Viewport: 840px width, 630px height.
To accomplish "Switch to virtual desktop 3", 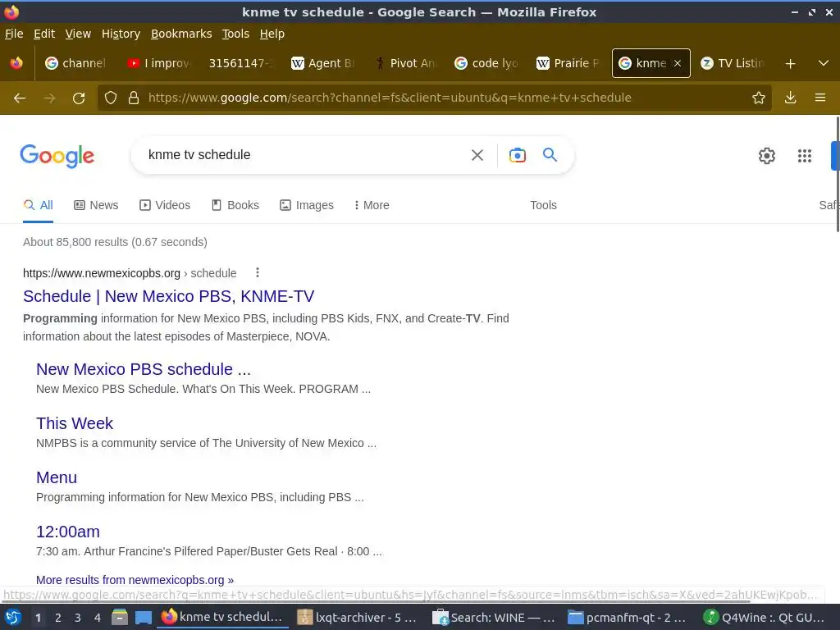I will pos(78,618).
